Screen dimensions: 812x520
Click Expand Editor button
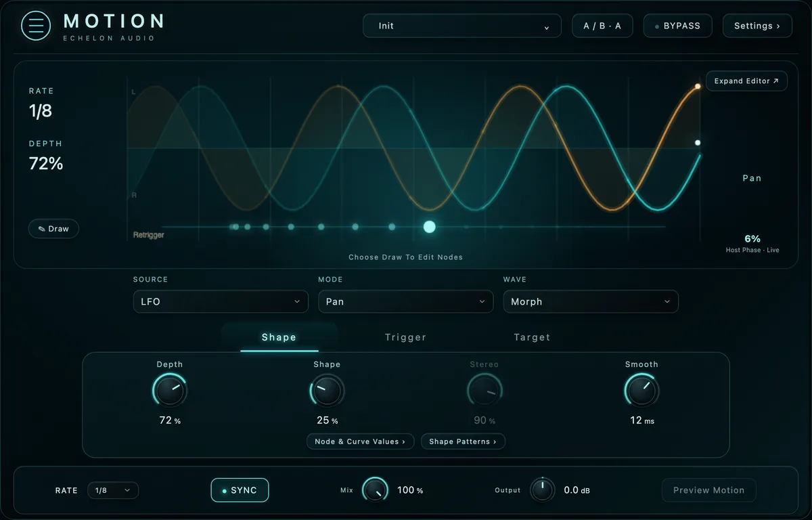coord(746,81)
